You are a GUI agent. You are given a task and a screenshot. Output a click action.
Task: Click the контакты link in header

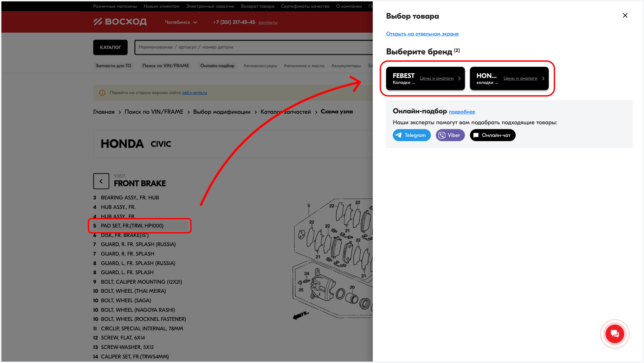(268, 22)
